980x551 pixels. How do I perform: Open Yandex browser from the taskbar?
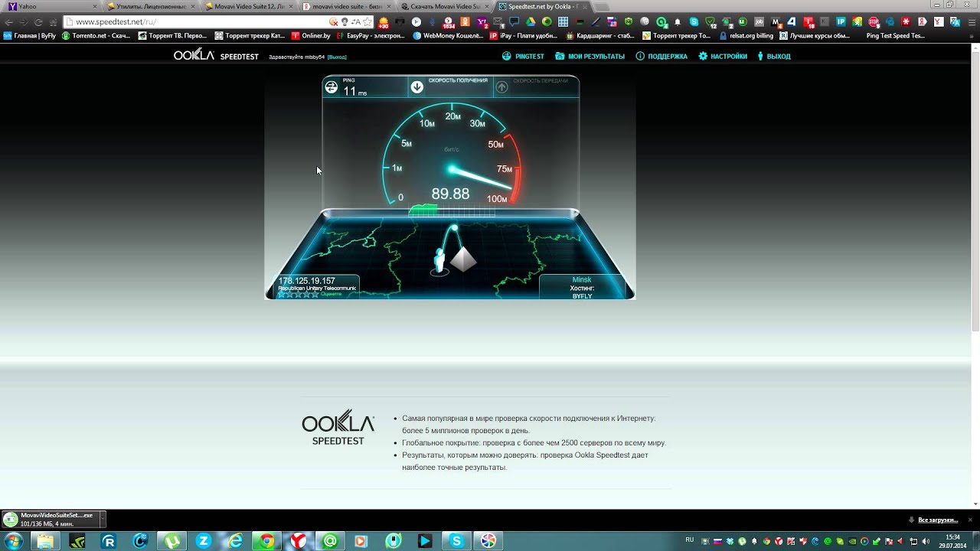click(x=298, y=541)
